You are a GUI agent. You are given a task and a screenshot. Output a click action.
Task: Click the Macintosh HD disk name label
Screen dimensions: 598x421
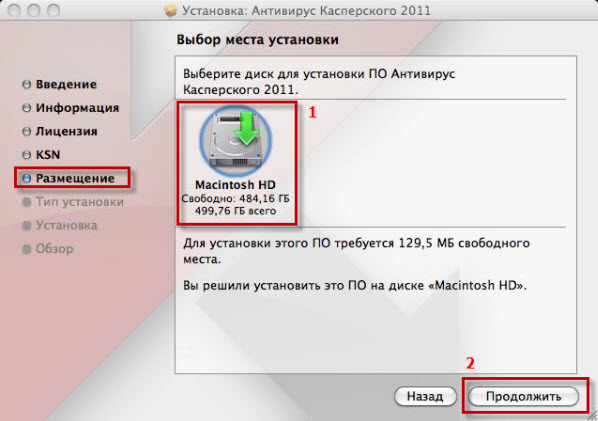point(235,185)
